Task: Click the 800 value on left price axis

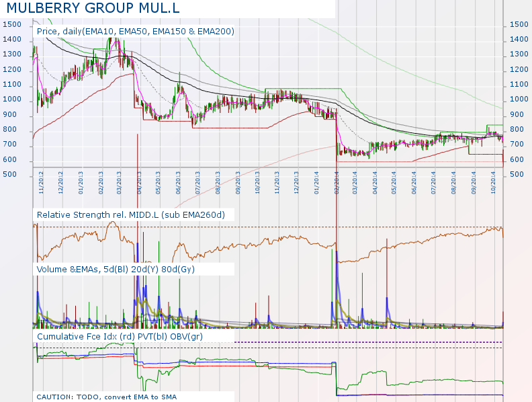Action: (x=9, y=129)
